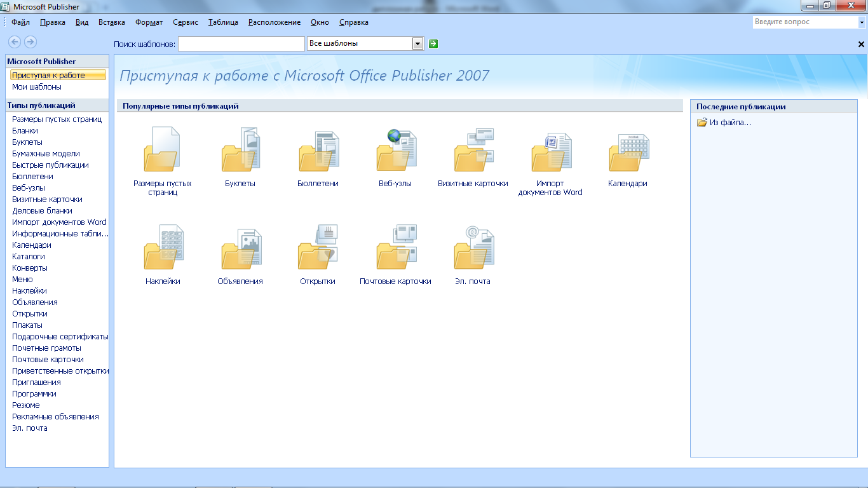The width and height of the screenshot is (868, 488).
Task: Select Конверты in sidebar
Action: [x=30, y=268]
